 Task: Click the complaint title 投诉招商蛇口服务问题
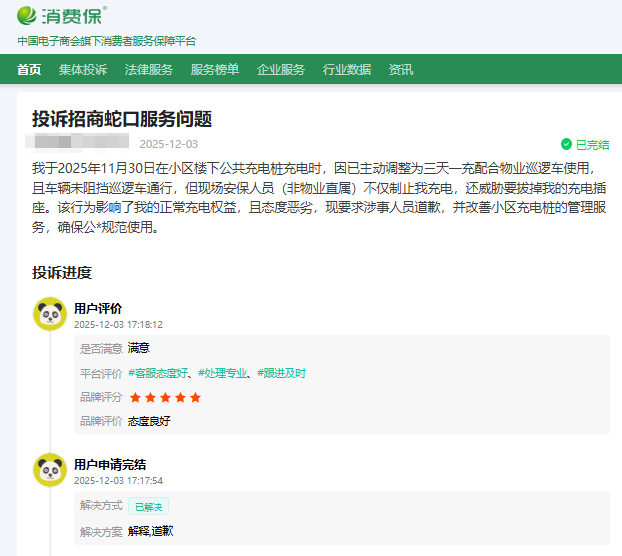(x=122, y=119)
